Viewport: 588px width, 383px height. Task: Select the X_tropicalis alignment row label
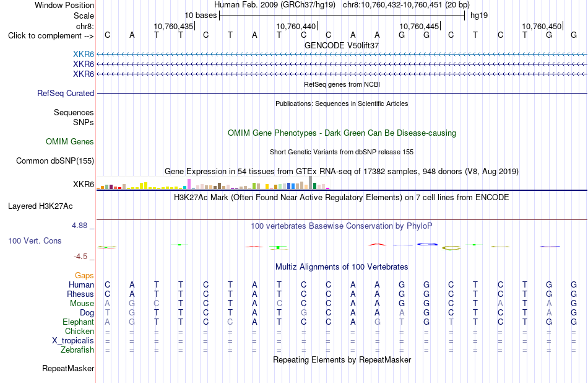pyautogui.click(x=73, y=341)
